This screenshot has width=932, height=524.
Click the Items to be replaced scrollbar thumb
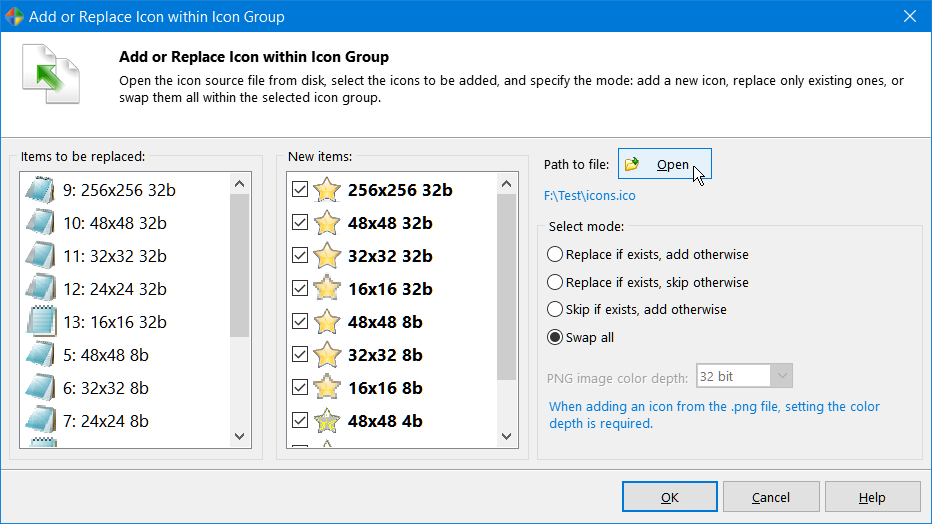240,266
